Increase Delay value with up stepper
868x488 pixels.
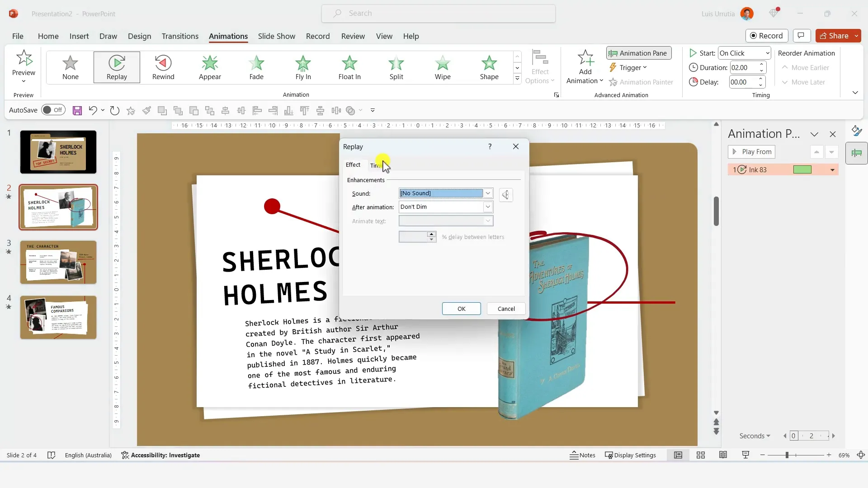tap(761, 79)
